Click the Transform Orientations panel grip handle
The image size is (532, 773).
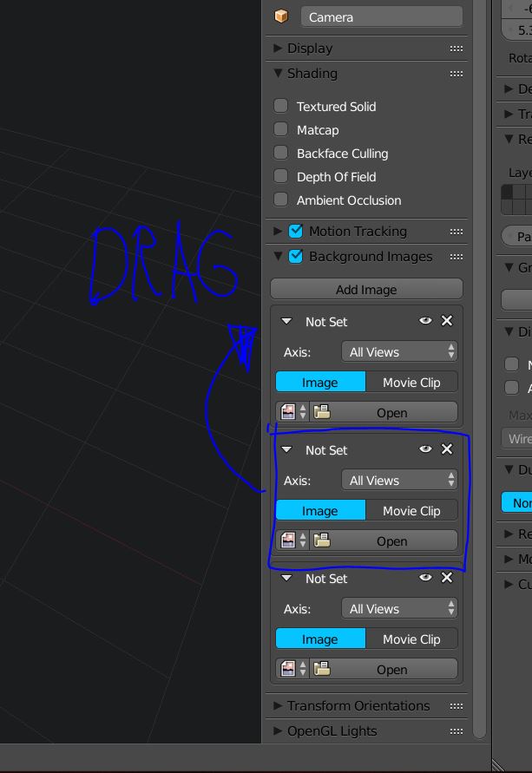(456, 706)
